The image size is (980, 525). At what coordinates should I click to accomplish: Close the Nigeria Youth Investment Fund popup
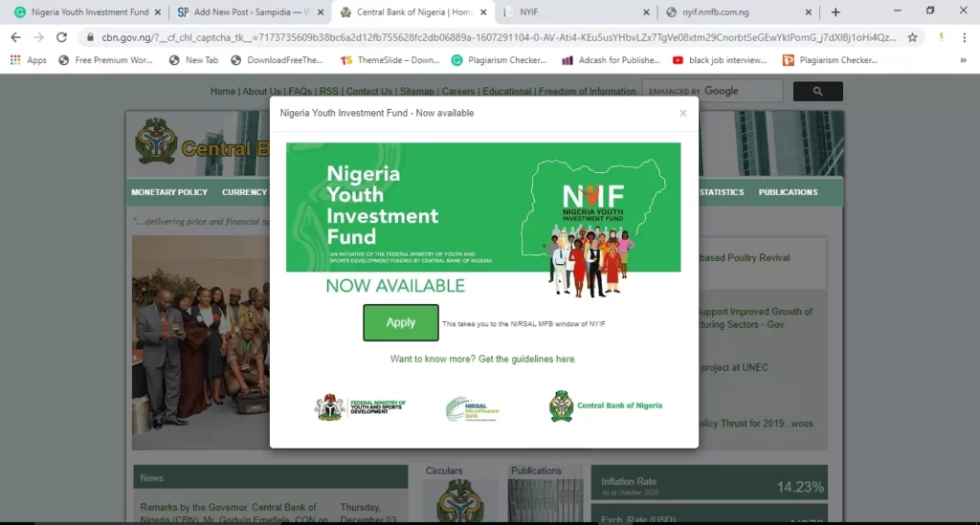(x=683, y=113)
